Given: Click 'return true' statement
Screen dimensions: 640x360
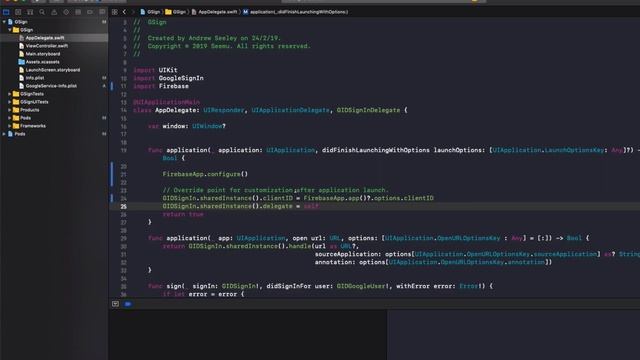Looking at the screenshot, I should (183, 214).
